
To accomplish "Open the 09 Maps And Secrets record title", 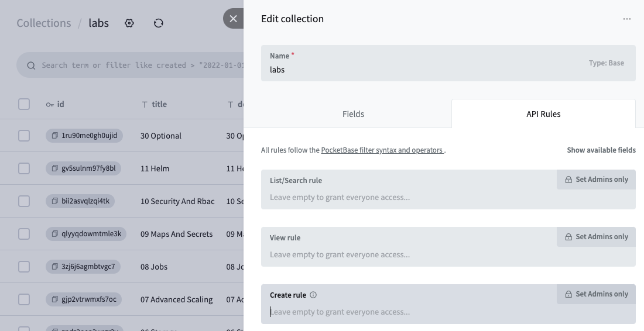I will (x=177, y=234).
